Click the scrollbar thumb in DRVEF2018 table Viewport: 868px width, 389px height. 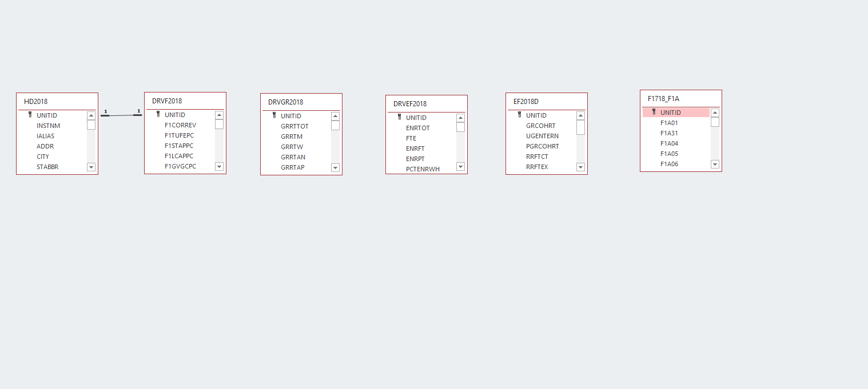tap(460, 127)
